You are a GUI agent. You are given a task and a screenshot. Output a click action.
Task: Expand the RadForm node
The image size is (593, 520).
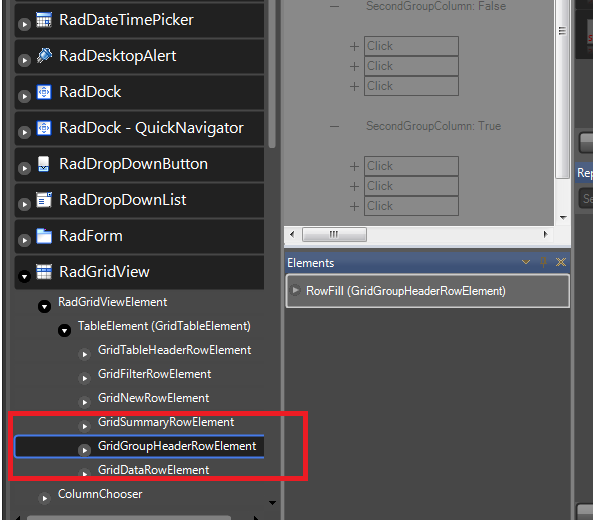[24, 241]
